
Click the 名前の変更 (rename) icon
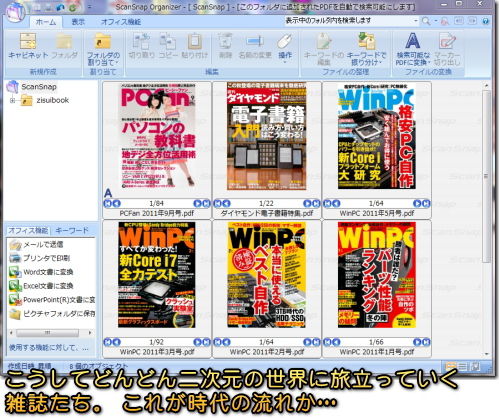click(255, 46)
